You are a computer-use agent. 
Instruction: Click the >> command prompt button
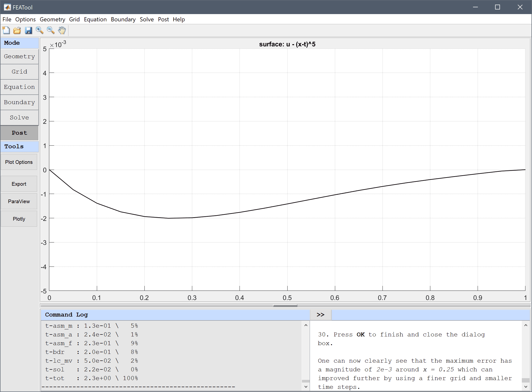[x=321, y=315]
